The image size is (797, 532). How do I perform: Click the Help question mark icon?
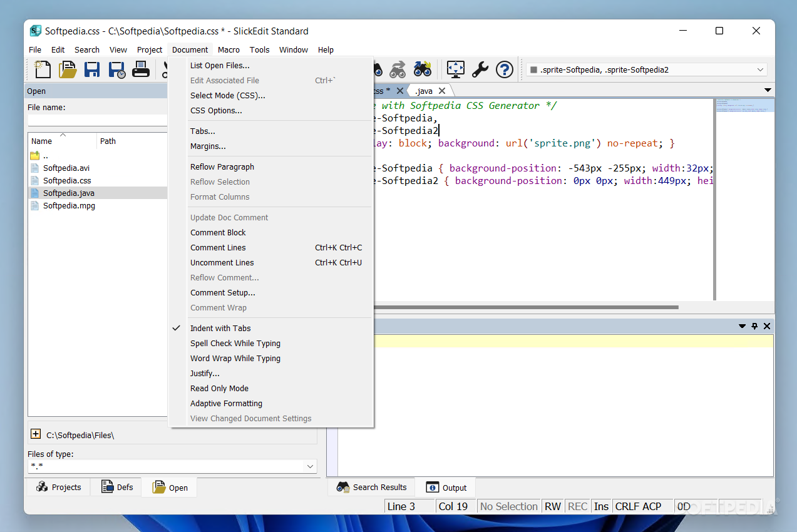[505, 69]
